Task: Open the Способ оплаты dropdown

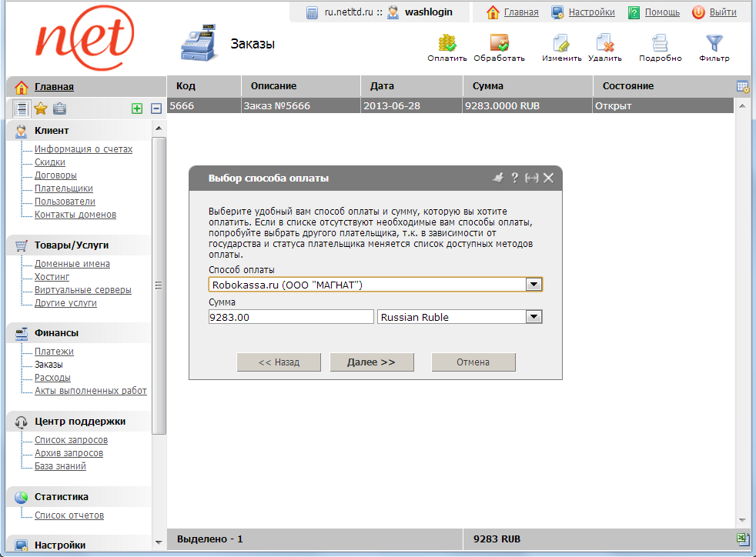Action: point(534,285)
